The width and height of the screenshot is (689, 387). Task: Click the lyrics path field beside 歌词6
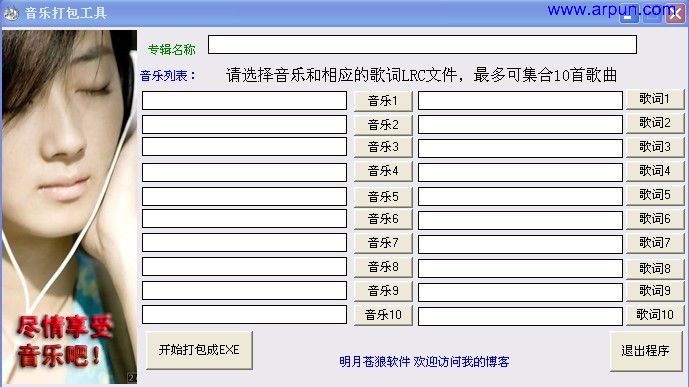click(520, 221)
